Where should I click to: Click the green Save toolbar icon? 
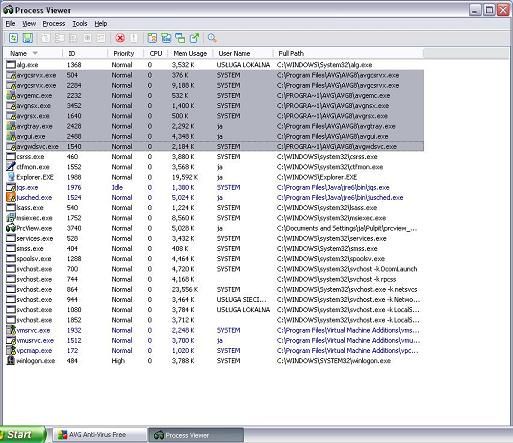[27, 38]
